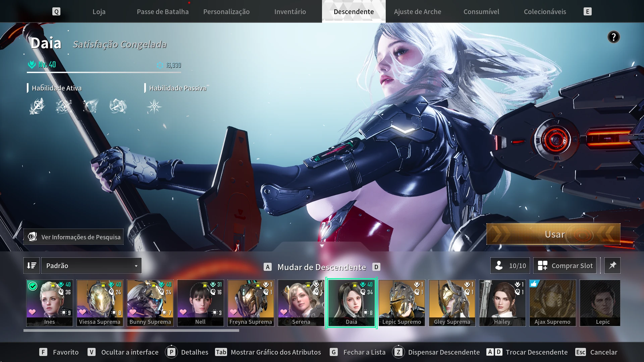The width and height of the screenshot is (644, 362).
Task: Select the Viessa Suprema descendant card
Action: click(100, 303)
